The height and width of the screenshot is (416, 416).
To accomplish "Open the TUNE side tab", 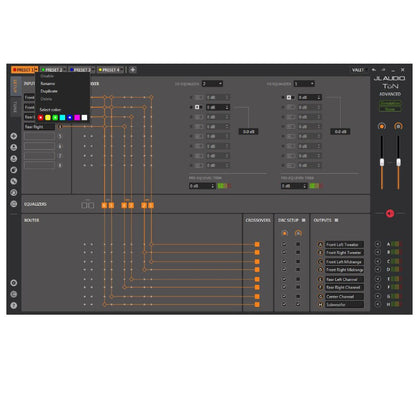I will click(15, 107).
